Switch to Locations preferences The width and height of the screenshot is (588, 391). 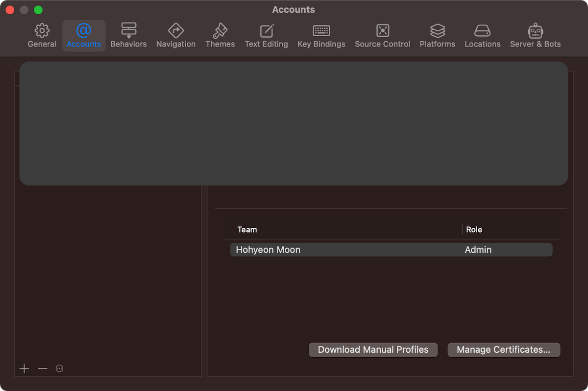[482, 36]
